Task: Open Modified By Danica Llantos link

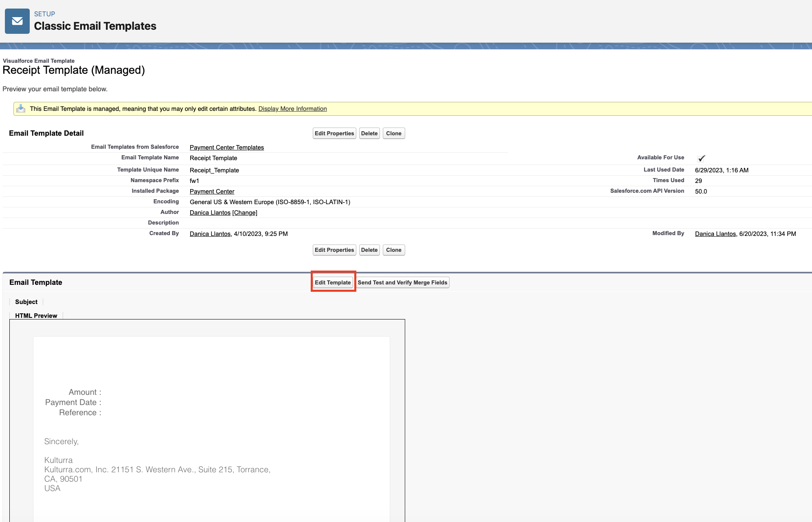Action: 715,234
